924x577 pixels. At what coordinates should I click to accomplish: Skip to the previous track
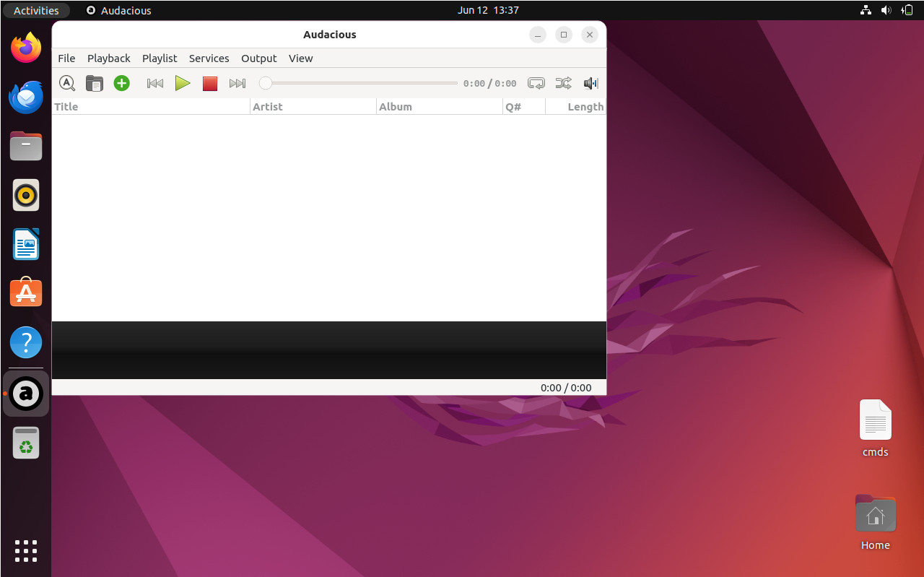coord(155,83)
